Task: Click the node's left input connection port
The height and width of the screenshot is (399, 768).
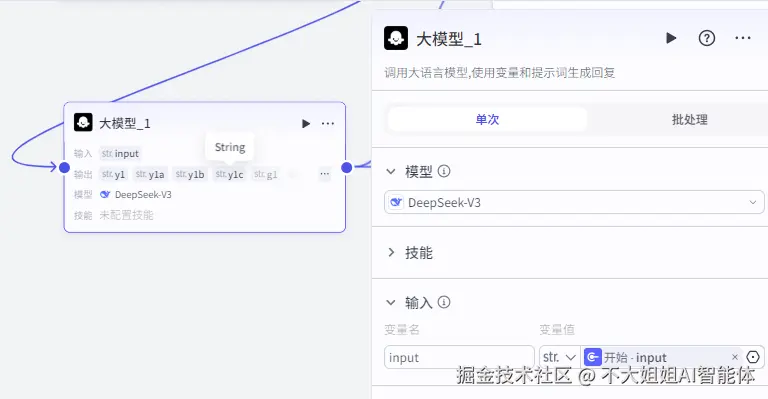Action: (x=64, y=167)
